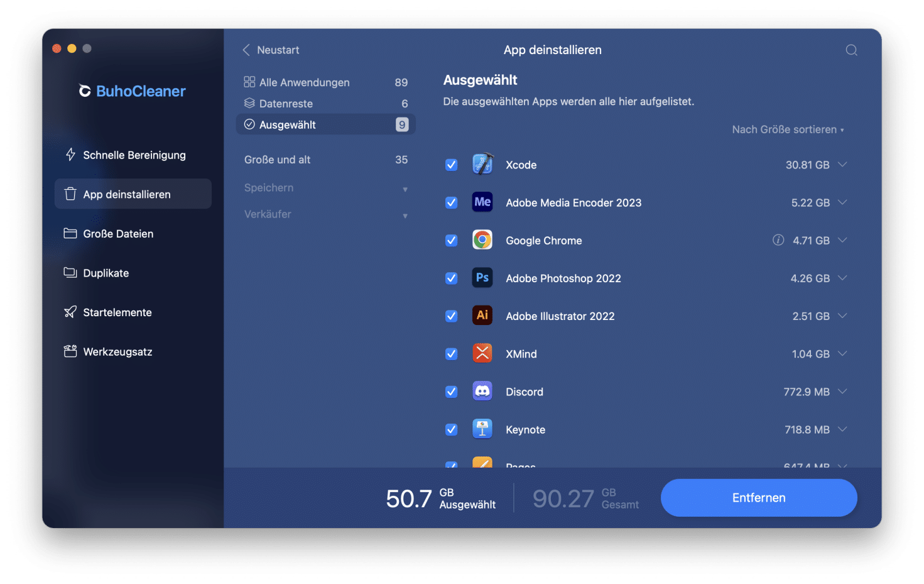Click the Keynote app icon
924x584 pixels.
click(x=482, y=429)
